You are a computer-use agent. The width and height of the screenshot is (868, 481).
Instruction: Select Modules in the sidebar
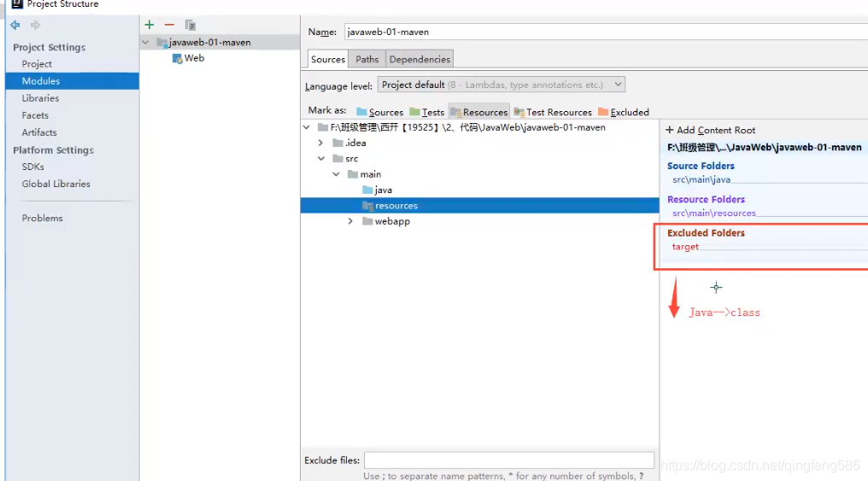[72, 81]
